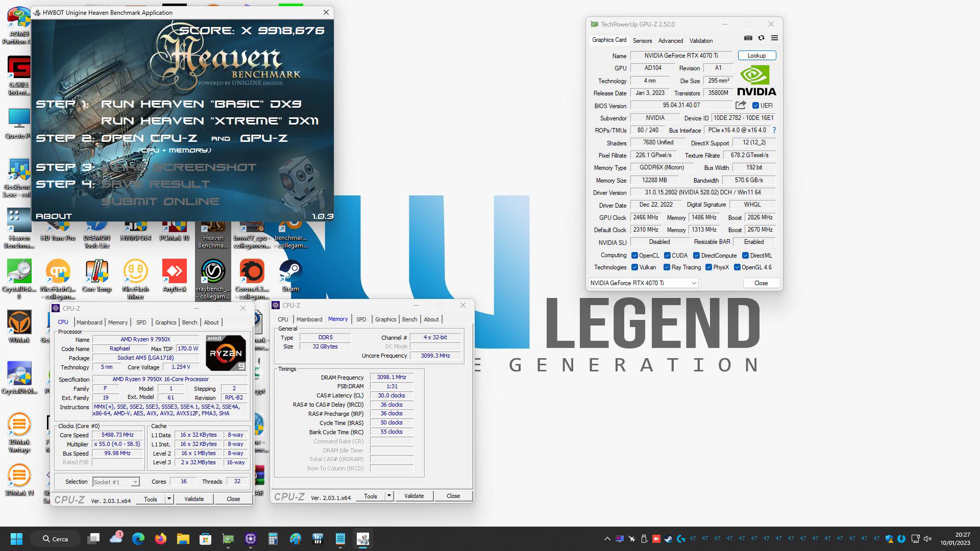The width and height of the screenshot is (980, 551).
Task: Click the muted volume tray icon
Action: pos(928,539)
